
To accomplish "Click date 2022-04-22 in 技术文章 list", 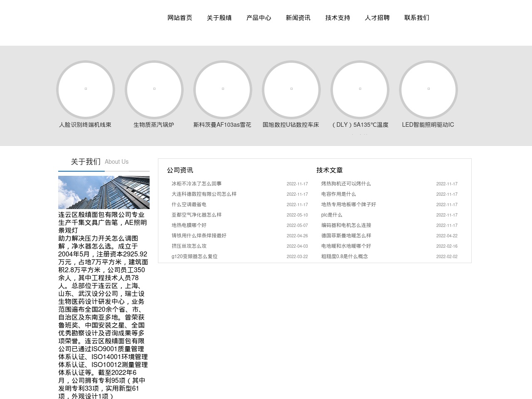I will coord(447,236).
